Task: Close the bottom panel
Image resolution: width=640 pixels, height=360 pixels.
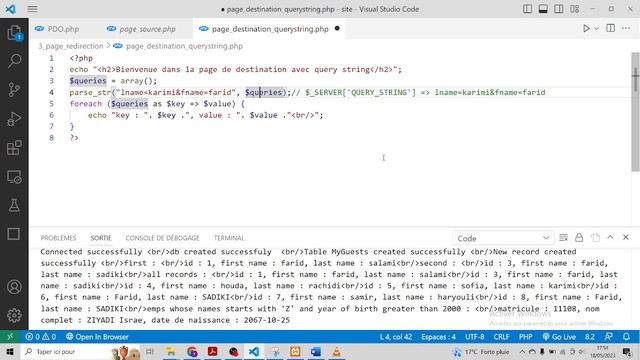Action: point(626,237)
